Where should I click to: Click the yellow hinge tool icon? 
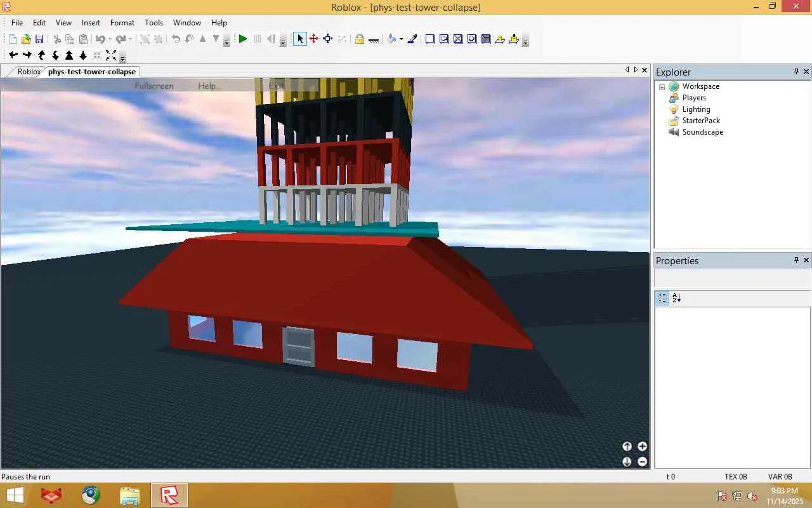tap(500, 39)
